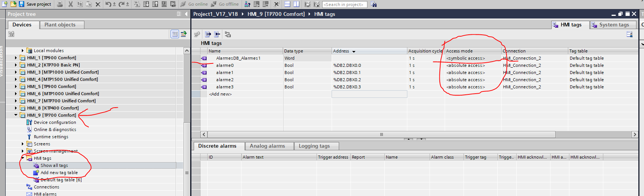Open Runtime settings item
This screenshot has width=644, height=196.
51,137
